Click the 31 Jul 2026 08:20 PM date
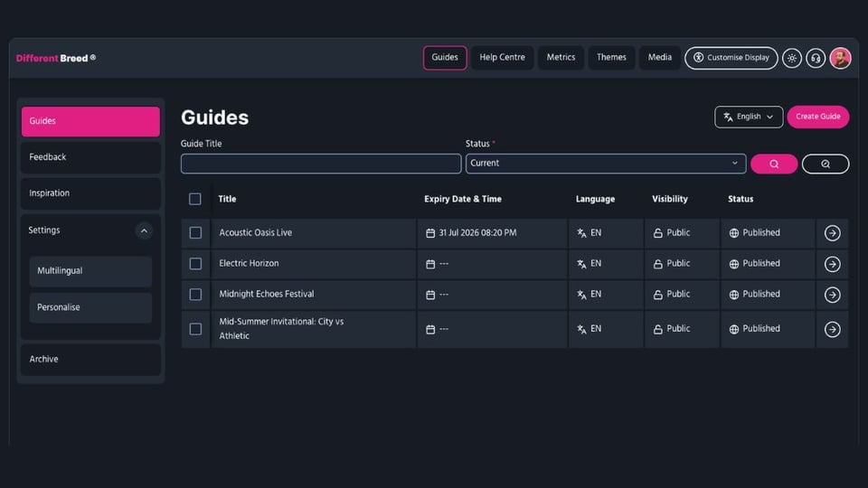This screenshot has height=488, width=868. point(477,233)
